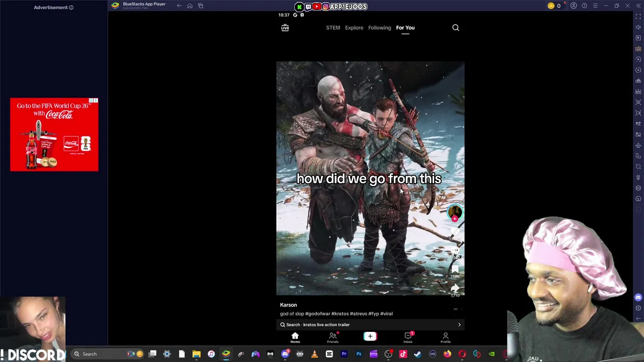The image size is (644, 362).
Task: Open Discord from the taskbar
Action: (285, 354)
